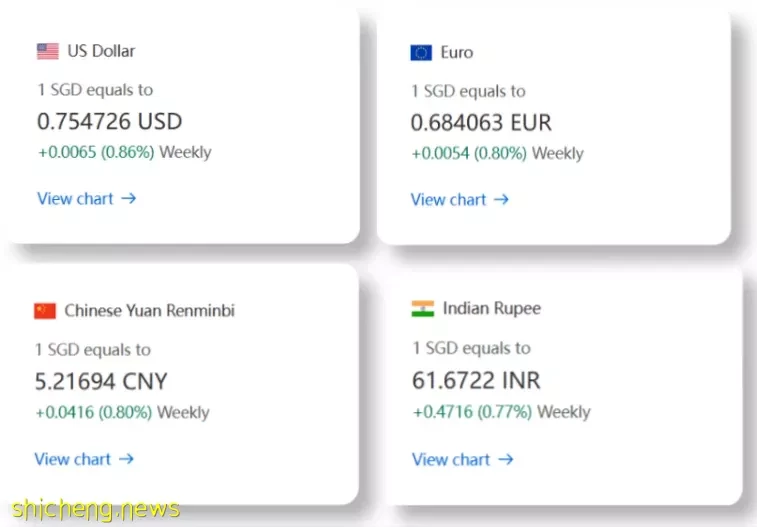
Task: Click the China flag icon
Action: pyautogui.click(x=45, y=311)
